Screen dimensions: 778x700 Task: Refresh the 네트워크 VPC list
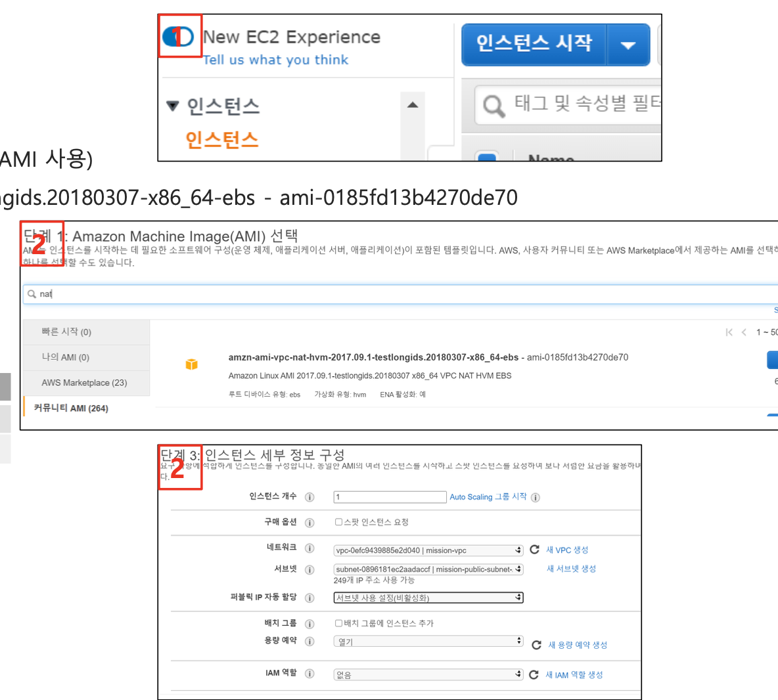[x=534, y=549]
